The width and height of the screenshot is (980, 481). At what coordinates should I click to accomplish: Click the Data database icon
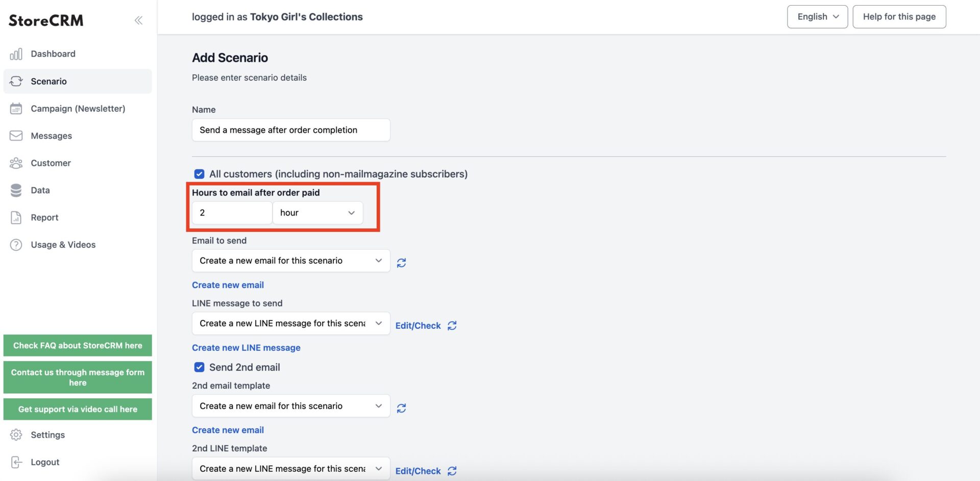(16, 190)
